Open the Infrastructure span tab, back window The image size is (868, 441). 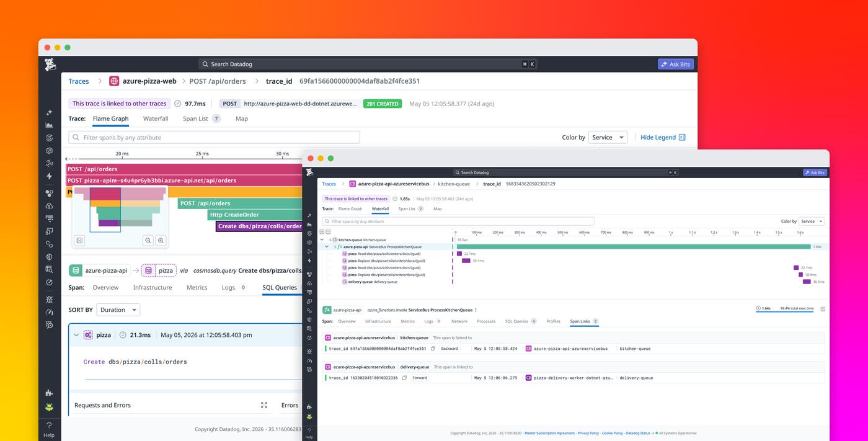pyautogui.click(x=153, y=288)
